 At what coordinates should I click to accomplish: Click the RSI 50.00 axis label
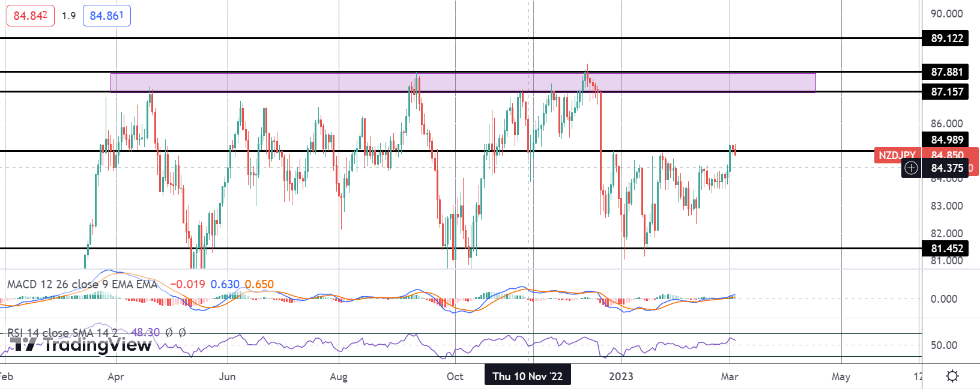943,345
